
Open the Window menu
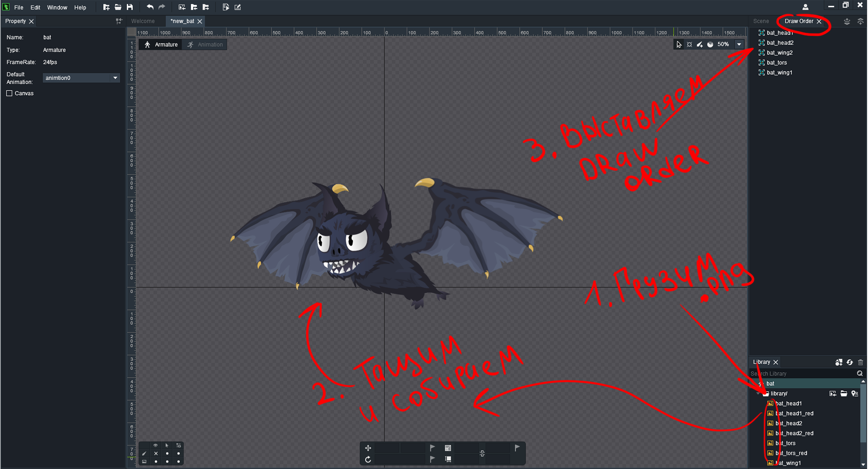pos(57,7)
